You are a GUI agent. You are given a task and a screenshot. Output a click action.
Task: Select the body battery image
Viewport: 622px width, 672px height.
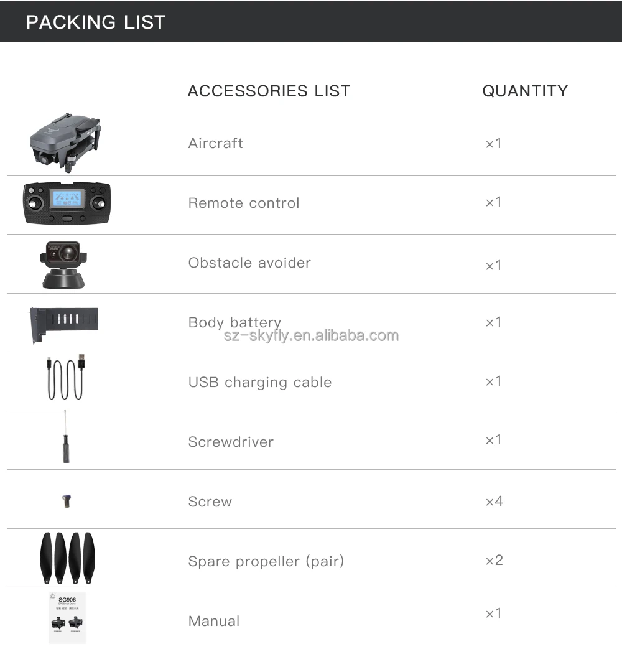click(64, 324)
